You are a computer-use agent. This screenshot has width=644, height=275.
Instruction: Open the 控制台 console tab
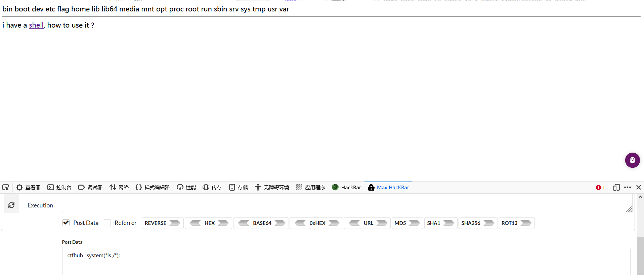[x=59, y=187]
